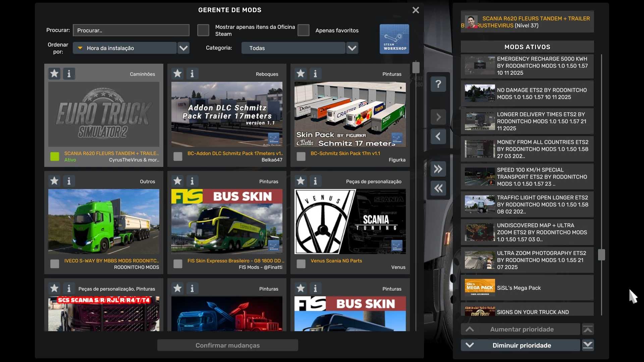The width and height of the screenshot is (644, 362).
Task: Click the question mark help icon
Action: [438, 84]
